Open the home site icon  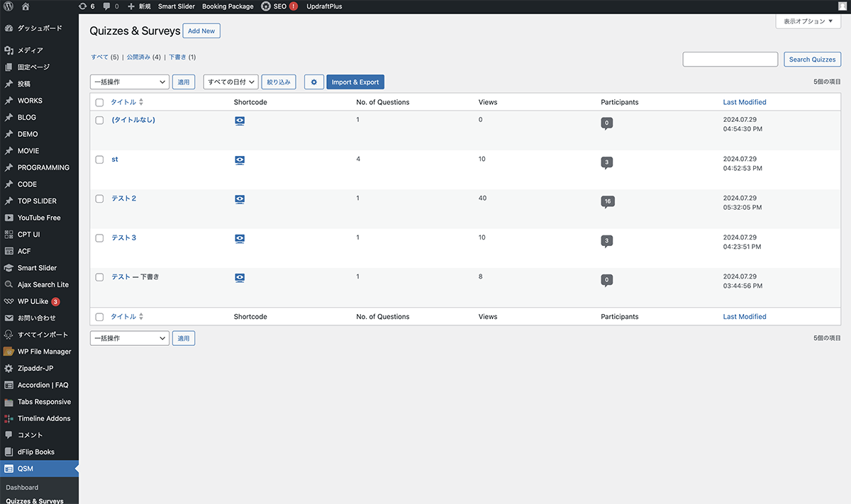click(26, 6)
